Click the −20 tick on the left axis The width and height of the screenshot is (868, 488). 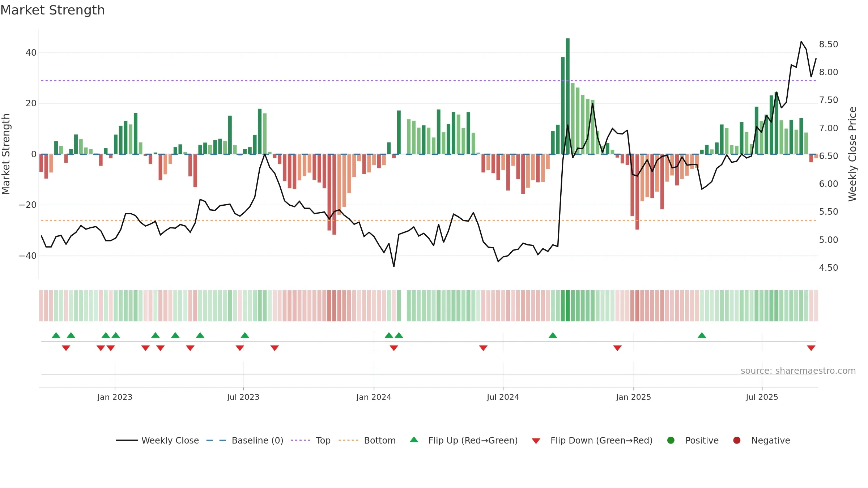28,205
